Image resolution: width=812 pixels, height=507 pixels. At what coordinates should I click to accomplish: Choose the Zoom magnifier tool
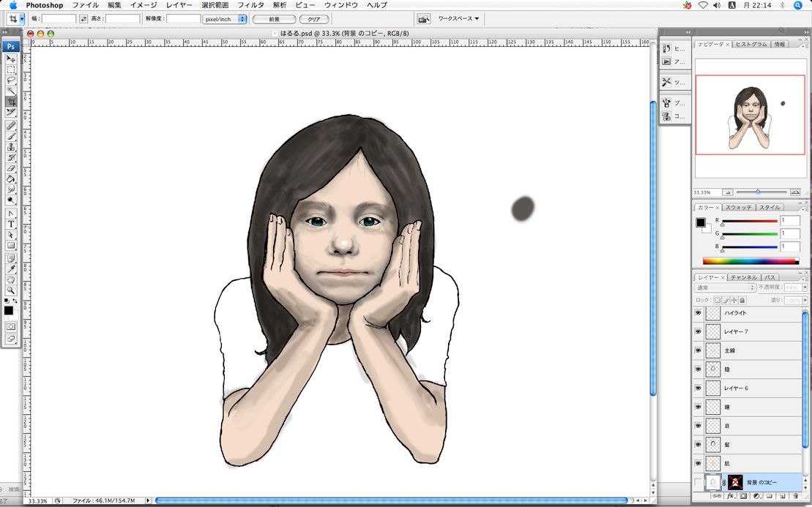click(11, 290)
